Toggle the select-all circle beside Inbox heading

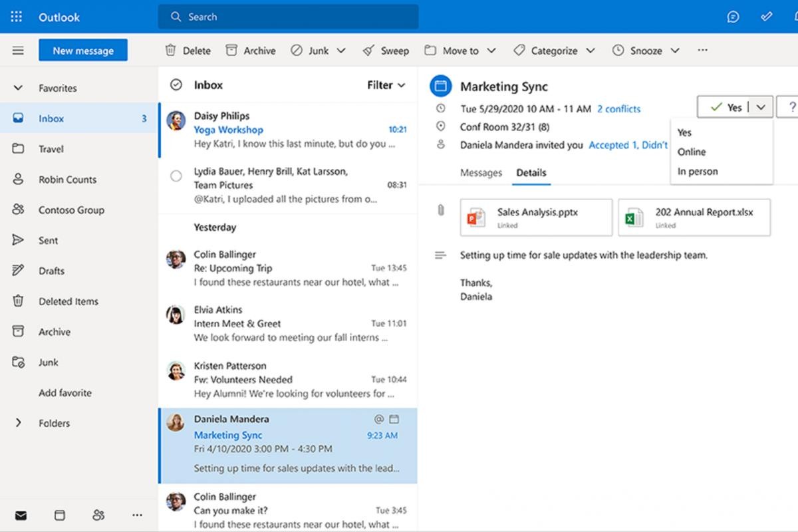176,85
